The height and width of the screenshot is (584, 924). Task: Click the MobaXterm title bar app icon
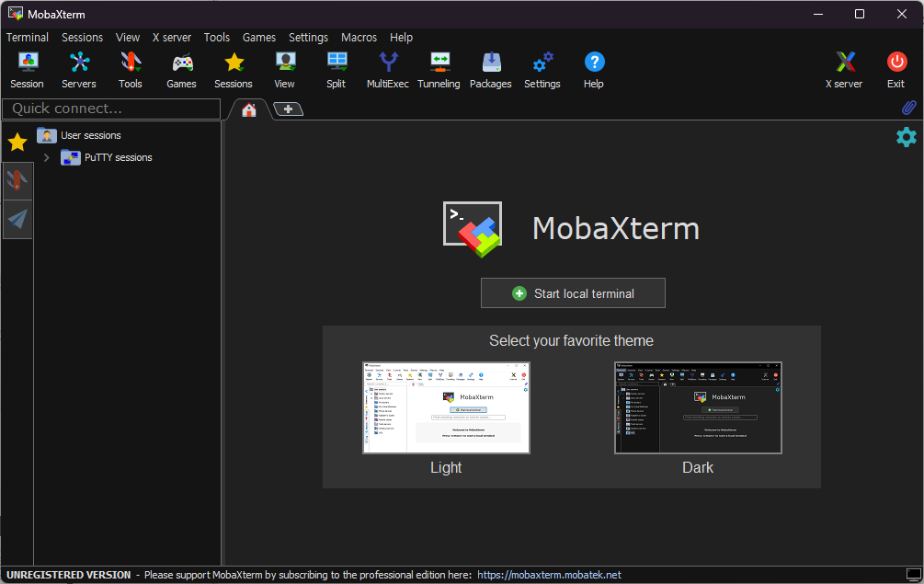click(16, 14)
